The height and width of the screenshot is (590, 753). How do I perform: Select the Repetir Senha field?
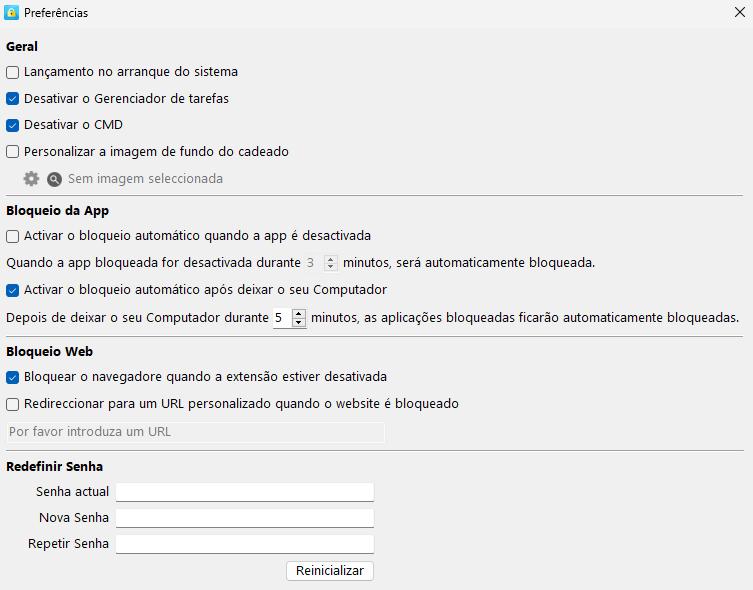pyautogui.click(x=244, y=544)
